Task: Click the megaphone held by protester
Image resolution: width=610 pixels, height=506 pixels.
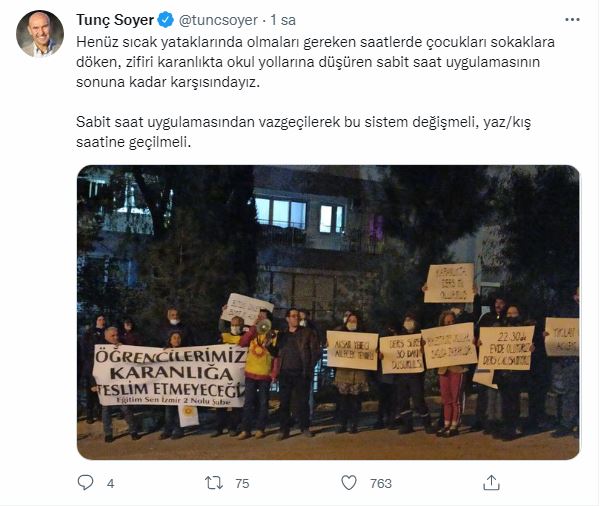Action: (x=264, y=327)
